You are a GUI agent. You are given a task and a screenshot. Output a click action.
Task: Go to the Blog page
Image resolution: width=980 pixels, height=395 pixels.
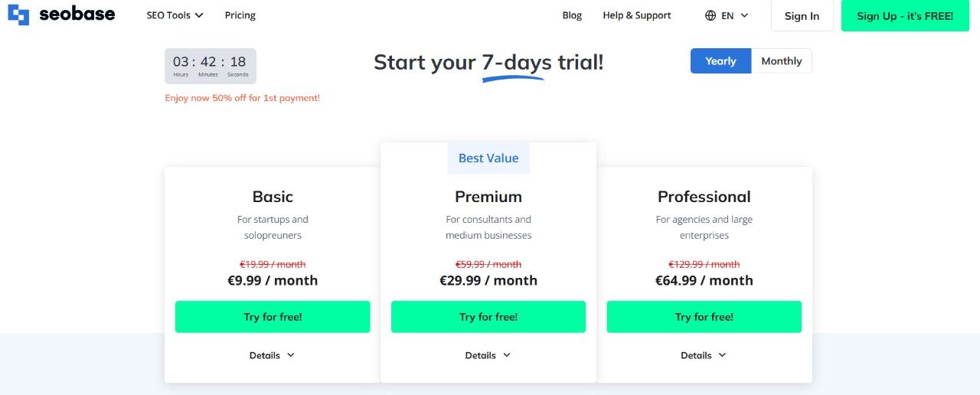[x=572, y=15]
